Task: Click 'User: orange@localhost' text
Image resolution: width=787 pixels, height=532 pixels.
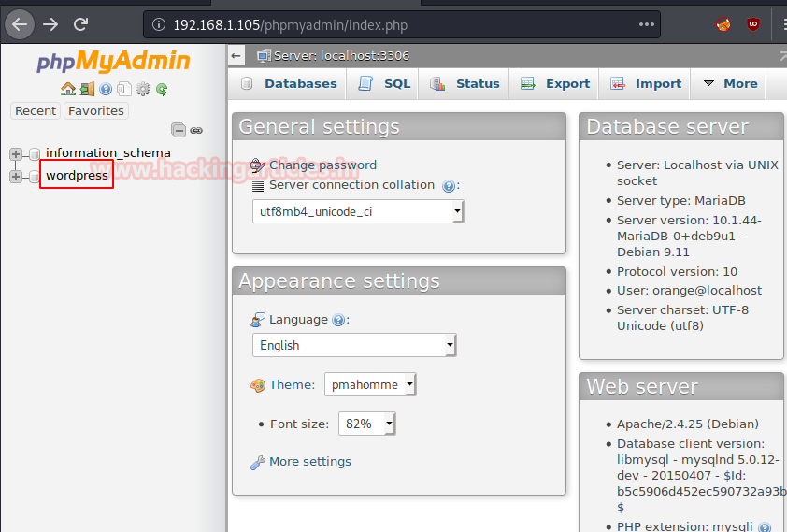Action: (x=689, y=291)
